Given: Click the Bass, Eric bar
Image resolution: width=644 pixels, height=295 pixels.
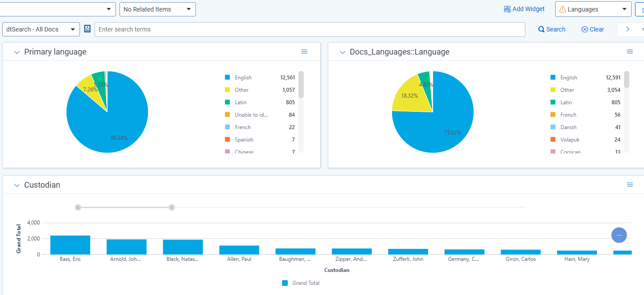Looking at the screenshot, I should pos(70,245).
